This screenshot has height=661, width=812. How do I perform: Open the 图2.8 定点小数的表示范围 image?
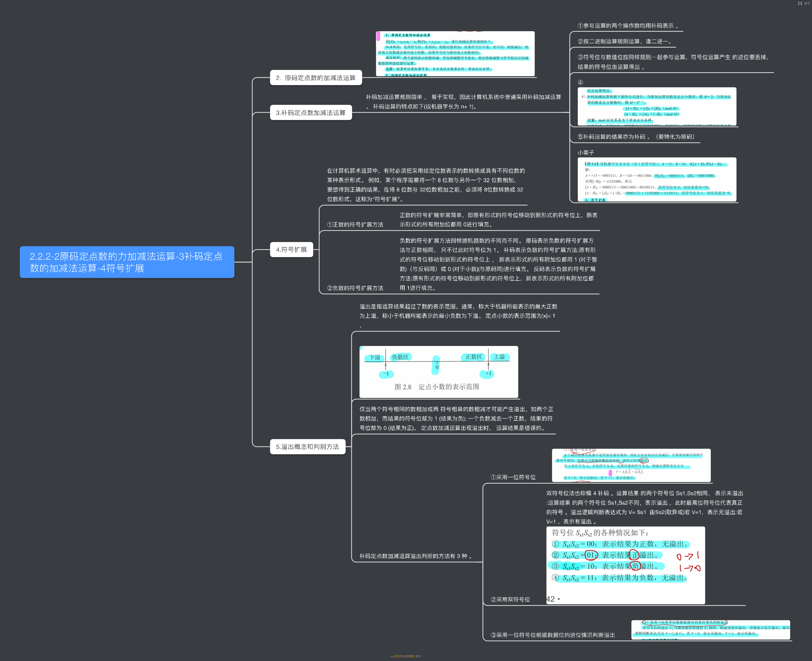click(x=438, y=372)
